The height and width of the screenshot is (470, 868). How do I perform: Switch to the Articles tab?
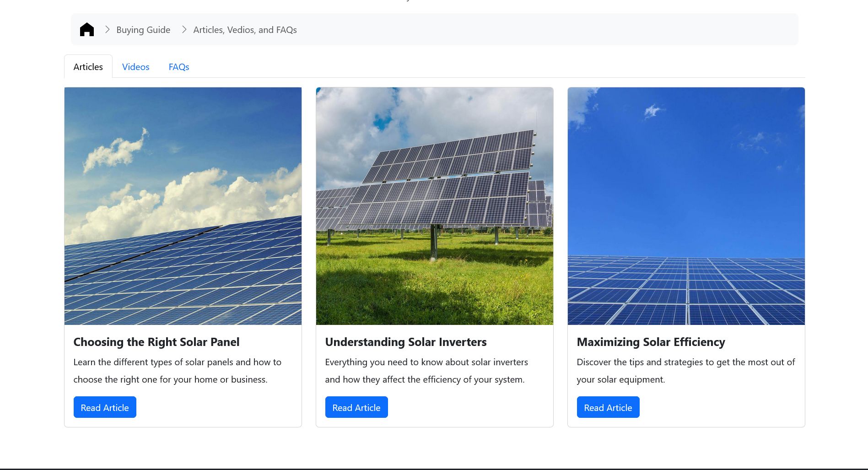88,67
